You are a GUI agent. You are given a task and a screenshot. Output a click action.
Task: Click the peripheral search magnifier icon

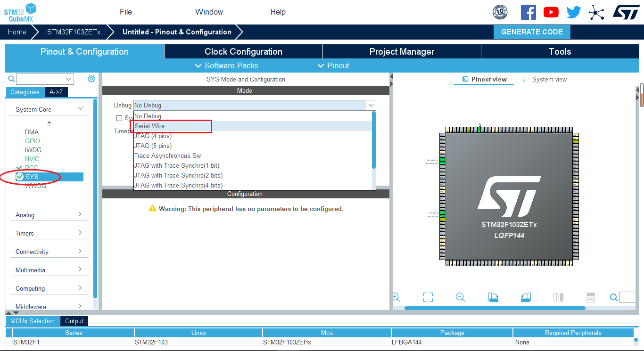(11, 79)
